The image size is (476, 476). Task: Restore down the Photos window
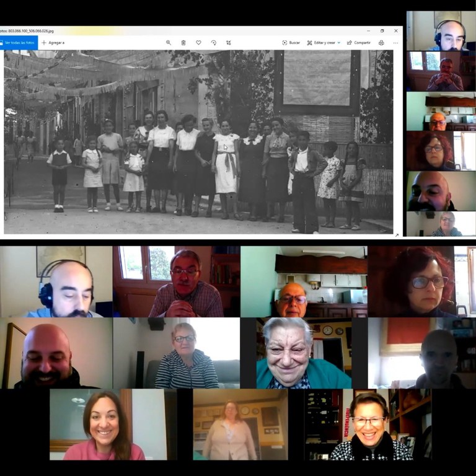pos(382,30)
